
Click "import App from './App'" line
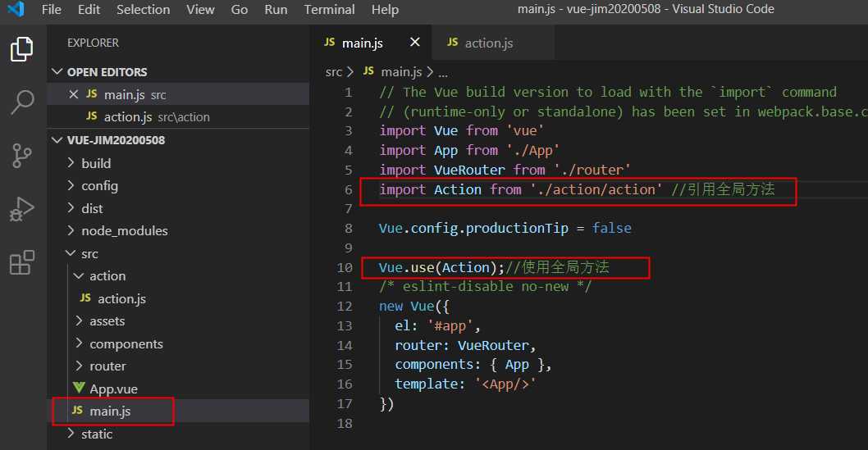coord(469,150)
